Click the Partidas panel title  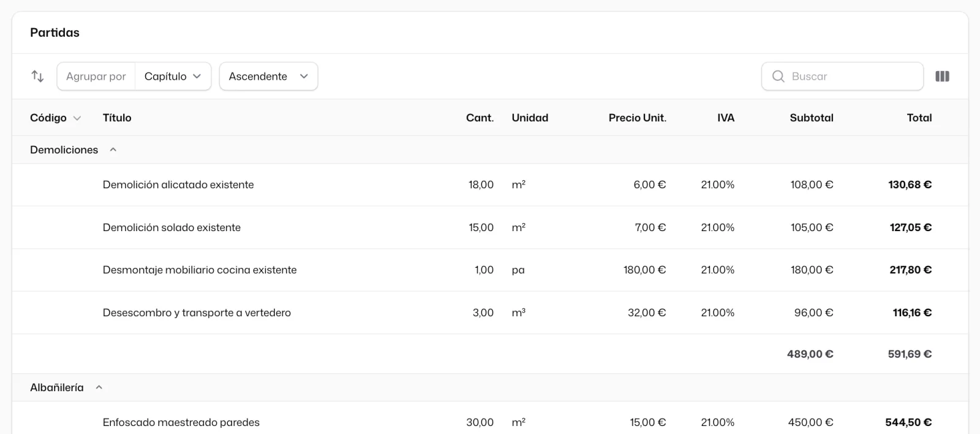[x=55, y=32]
